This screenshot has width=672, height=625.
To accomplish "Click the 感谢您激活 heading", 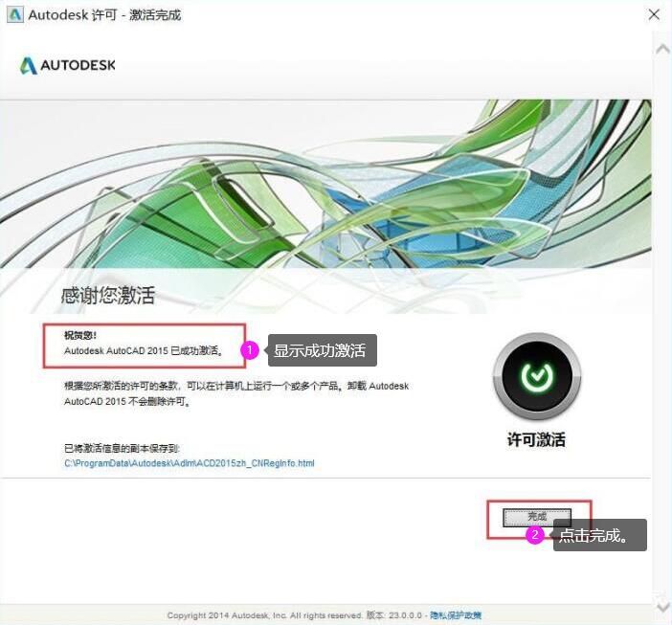I will click(107, 296).
